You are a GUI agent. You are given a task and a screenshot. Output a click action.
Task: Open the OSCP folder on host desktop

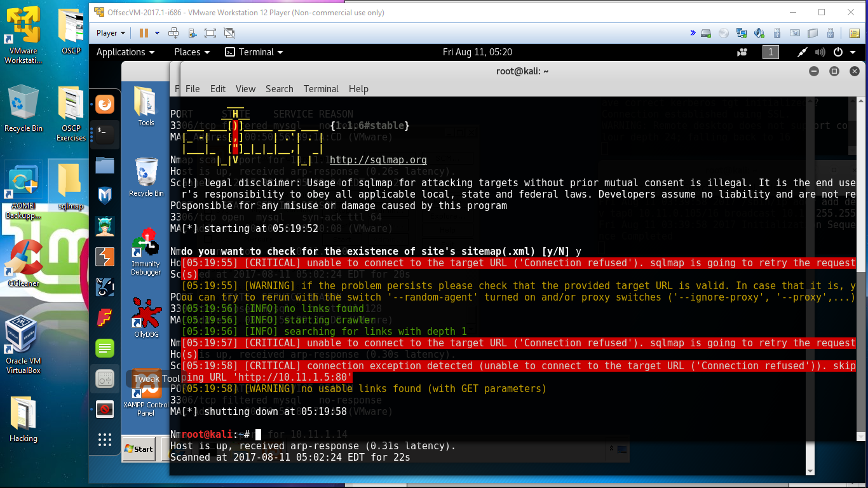coord(71,32)
